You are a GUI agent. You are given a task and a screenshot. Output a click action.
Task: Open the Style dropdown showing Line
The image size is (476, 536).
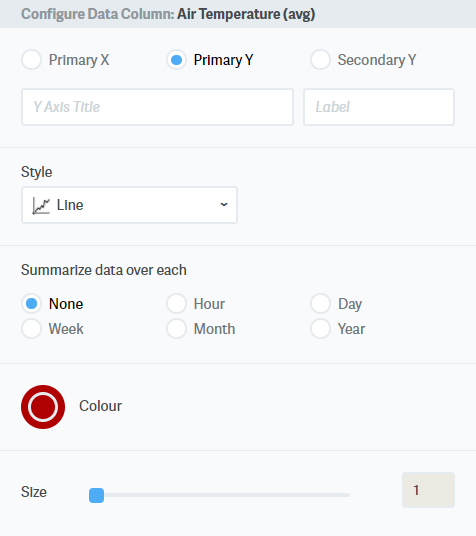(129, 205)
